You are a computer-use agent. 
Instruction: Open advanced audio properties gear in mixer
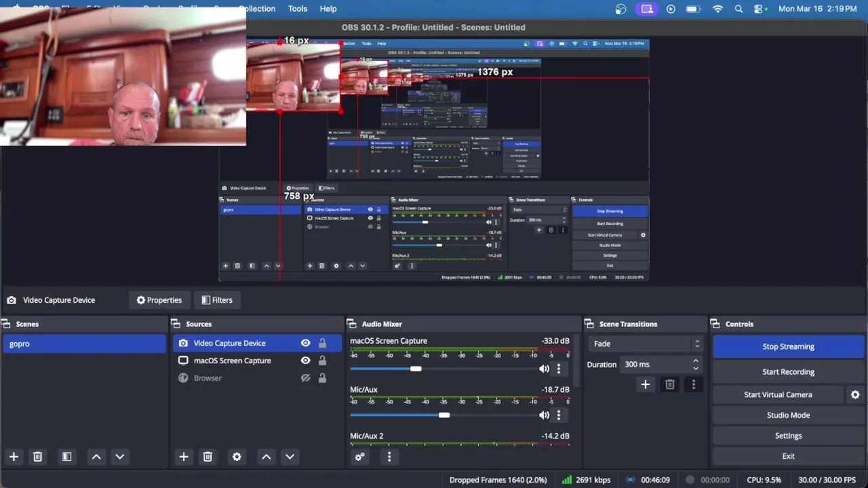360,457
